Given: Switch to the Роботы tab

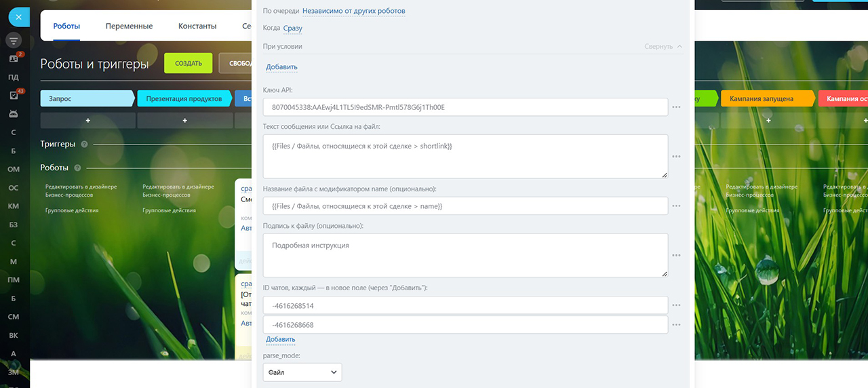Looking at the screenshot, I should tap(66, 26).
